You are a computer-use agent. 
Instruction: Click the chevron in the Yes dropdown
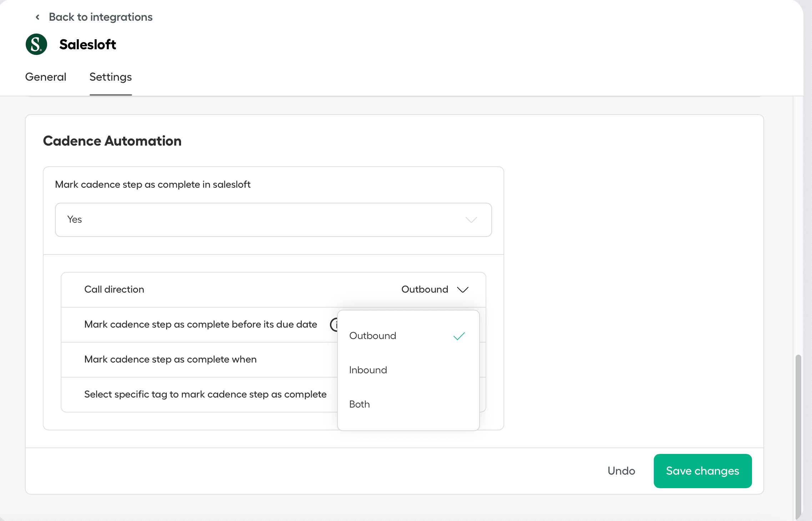tap(471, 220)
